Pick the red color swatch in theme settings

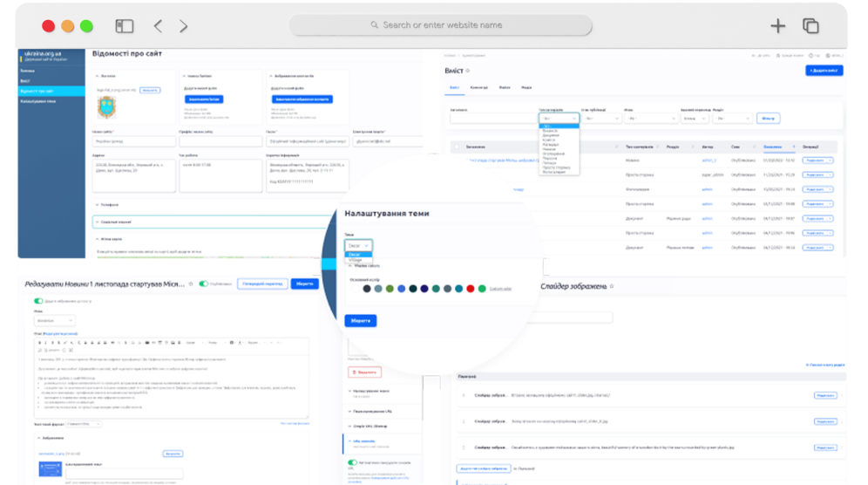point(471,289)
